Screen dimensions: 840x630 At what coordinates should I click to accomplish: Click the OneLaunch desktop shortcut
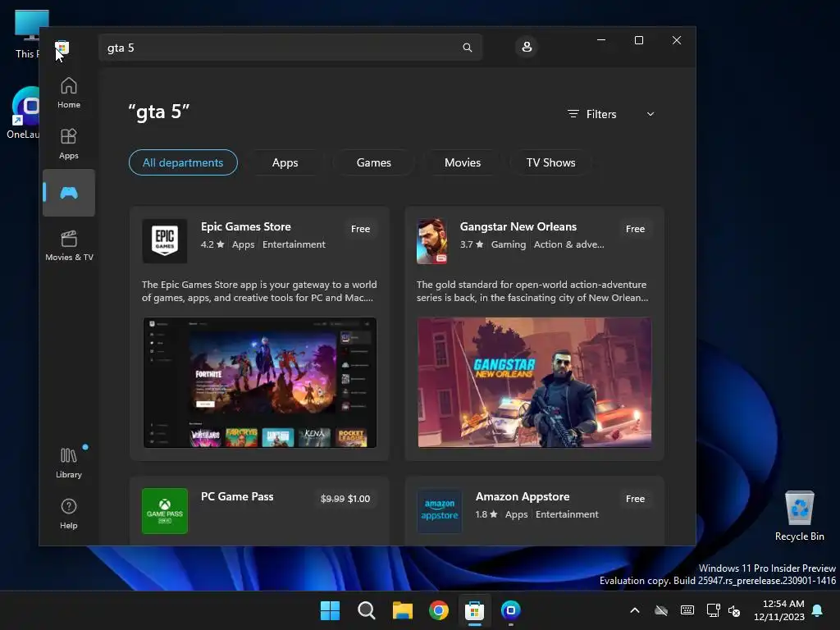point(24,113)
